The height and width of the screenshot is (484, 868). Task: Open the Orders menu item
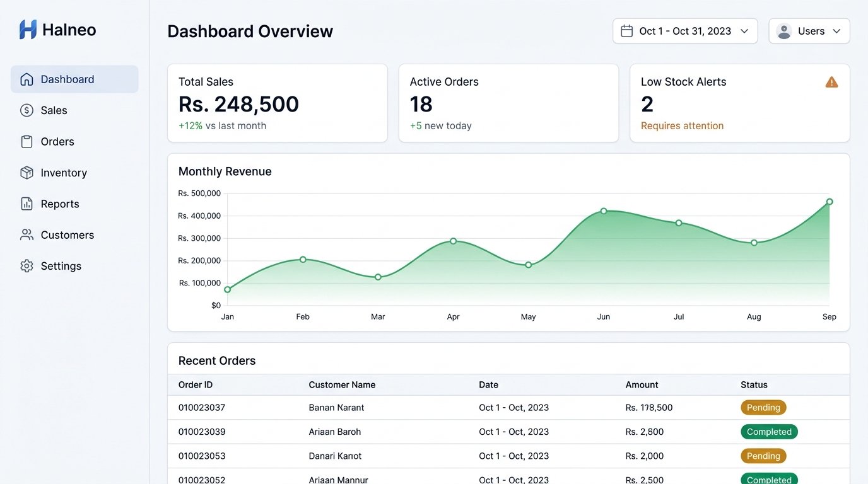click(x=74, y=142)
